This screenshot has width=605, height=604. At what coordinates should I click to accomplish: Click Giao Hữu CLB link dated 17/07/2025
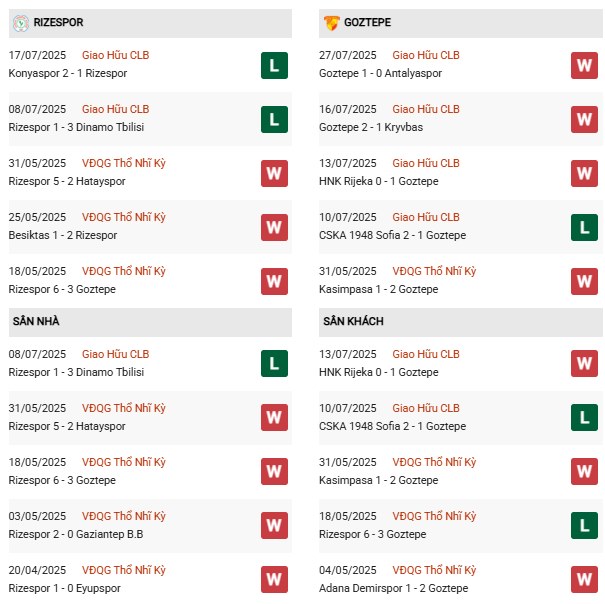coord(116,55)
